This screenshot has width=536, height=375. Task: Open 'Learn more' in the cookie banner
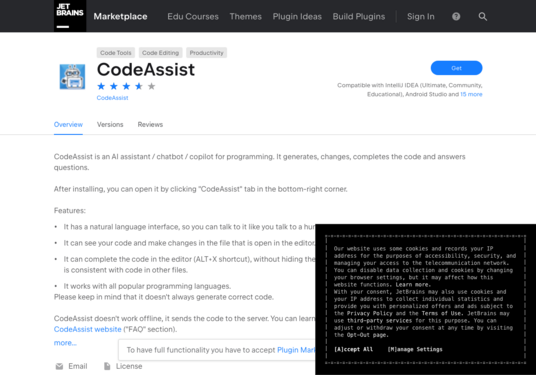pyautogui.click(x=413, y=284)
